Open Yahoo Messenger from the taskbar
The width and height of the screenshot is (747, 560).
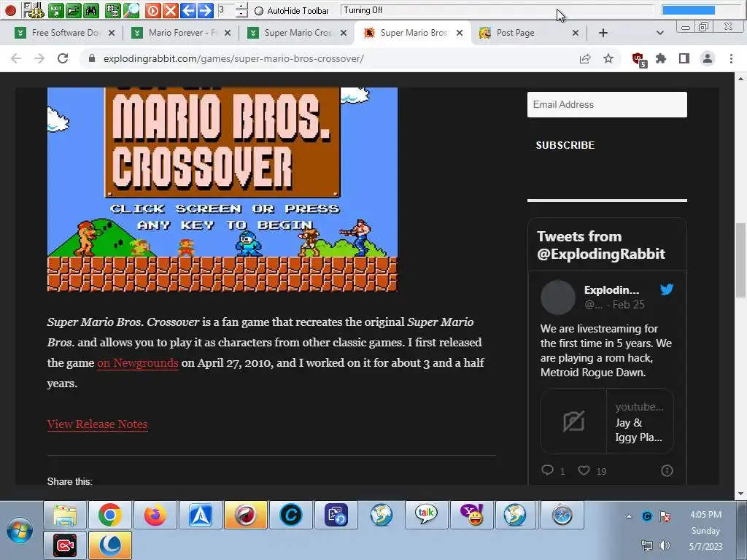pos(472,515)
